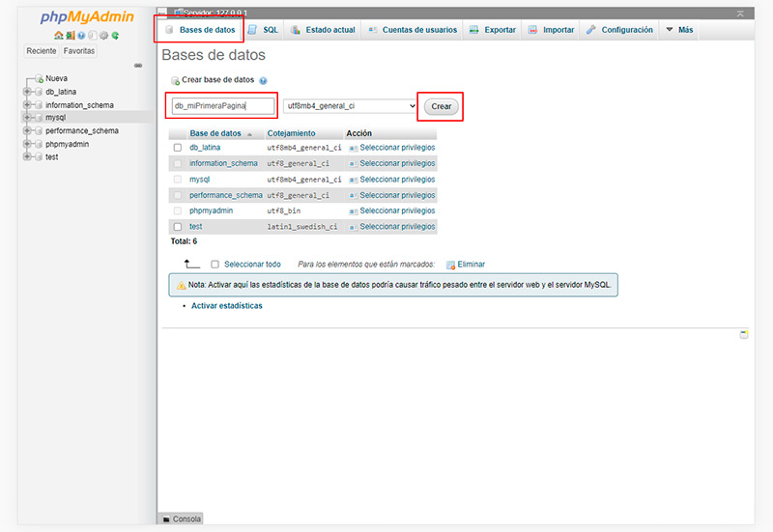This screenshot has height=532, width=773.
Task: Expand the db_latina tree node
Action: pos(27,92)
